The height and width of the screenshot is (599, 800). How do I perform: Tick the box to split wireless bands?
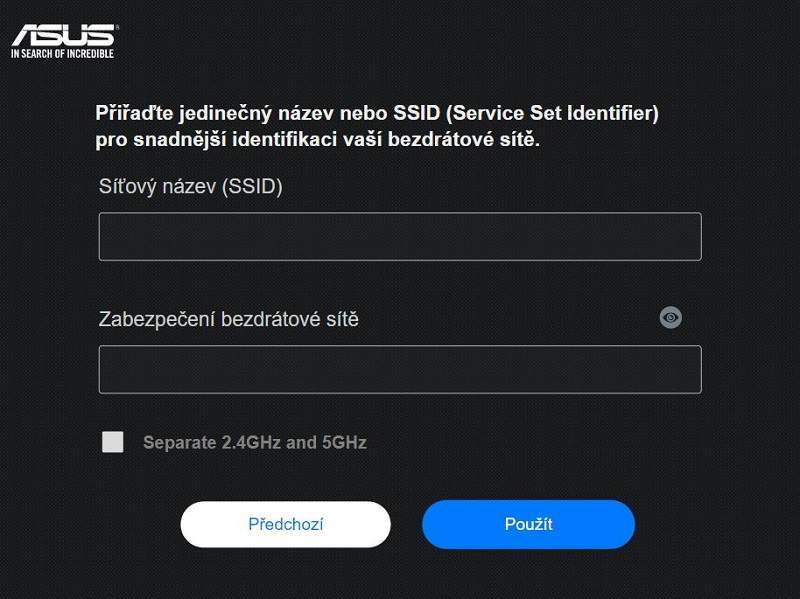(113, 442)
